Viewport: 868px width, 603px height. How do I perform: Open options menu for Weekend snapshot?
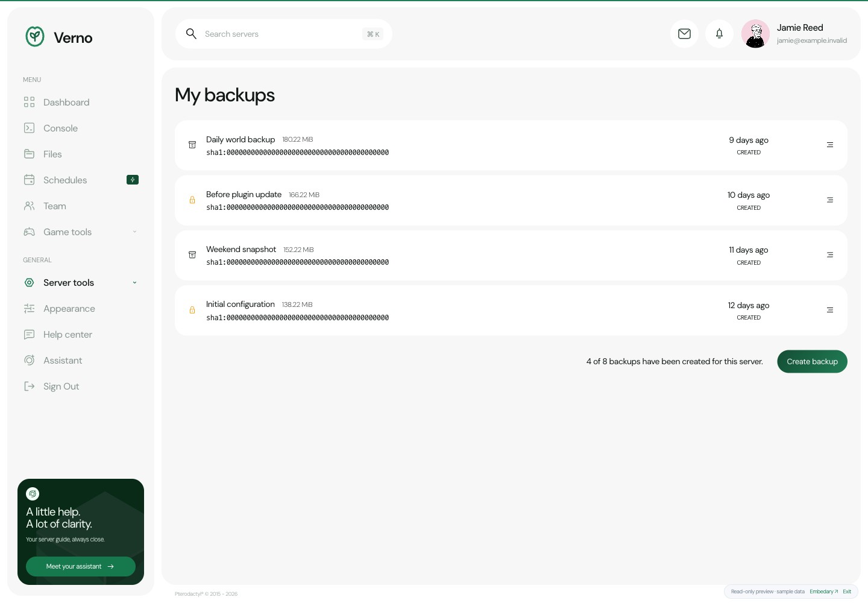(x=830, y=254)
